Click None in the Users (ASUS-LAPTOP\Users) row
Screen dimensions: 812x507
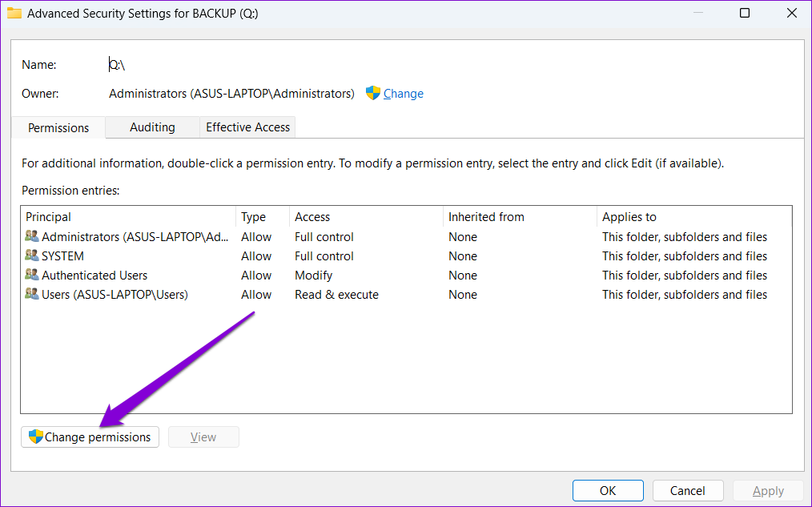tap(462, 294)
